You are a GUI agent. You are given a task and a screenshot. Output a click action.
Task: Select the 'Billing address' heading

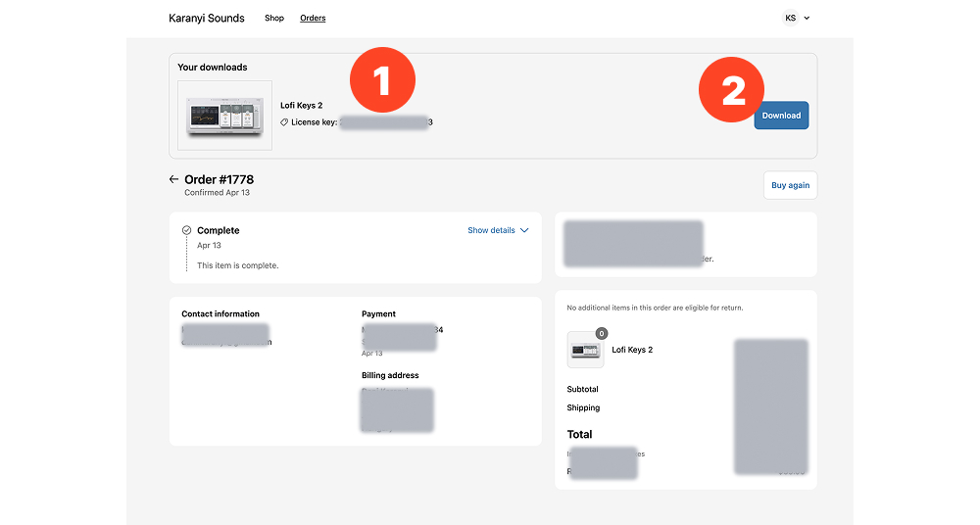click(390, 375)
